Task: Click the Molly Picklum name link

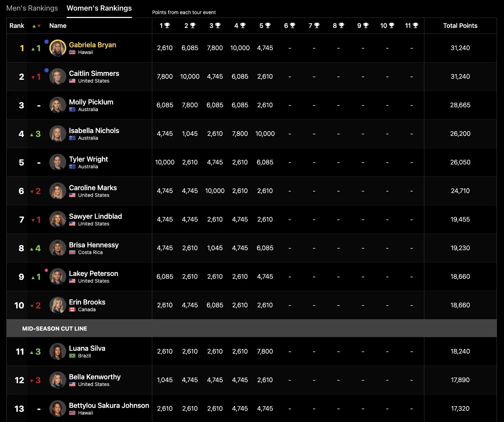Action: tap(91, 102)
